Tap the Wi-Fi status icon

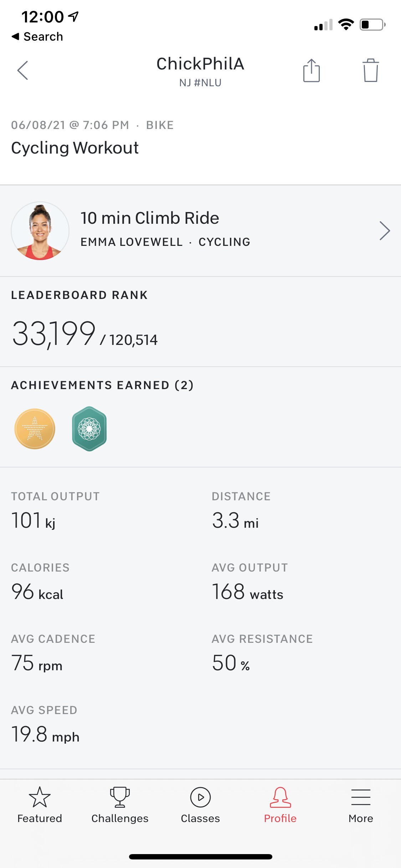[x=346, y=25]
